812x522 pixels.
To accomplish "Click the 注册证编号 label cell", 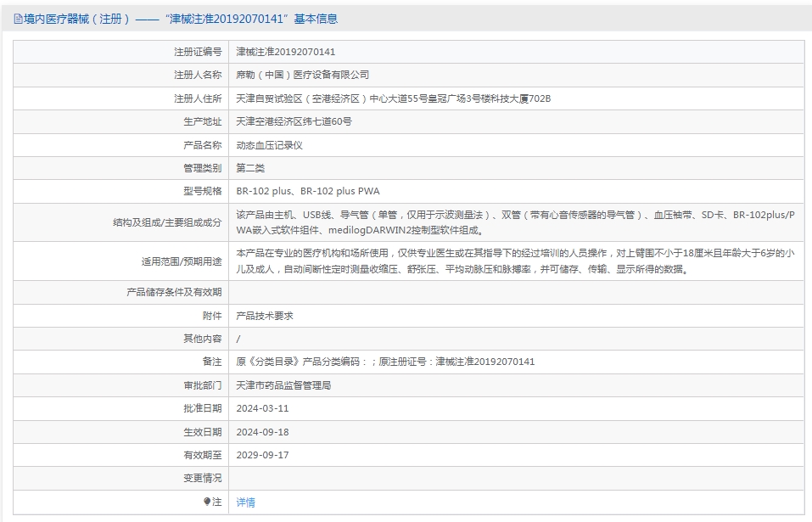I will [198, 52].
